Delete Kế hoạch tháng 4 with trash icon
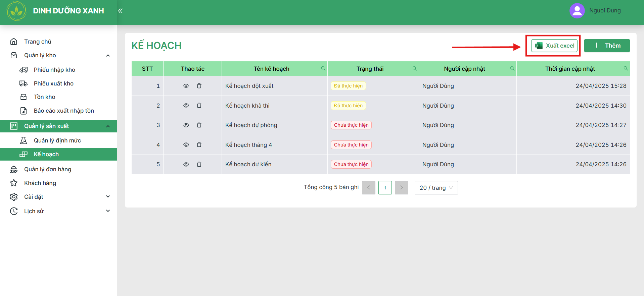Image resolution: width=644 pixels, height=296 pixels. tap(199, 144)
